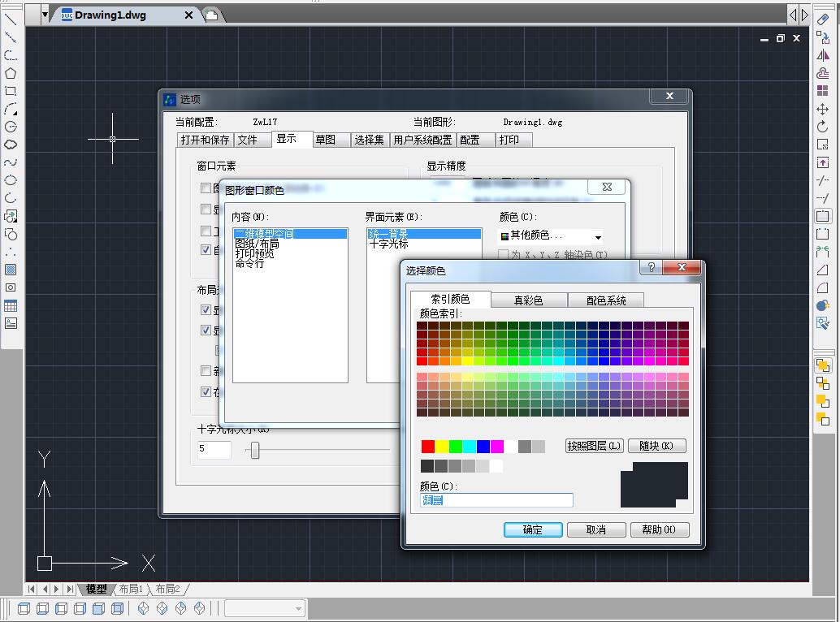Select the Eraser tool

coord(823,19)
